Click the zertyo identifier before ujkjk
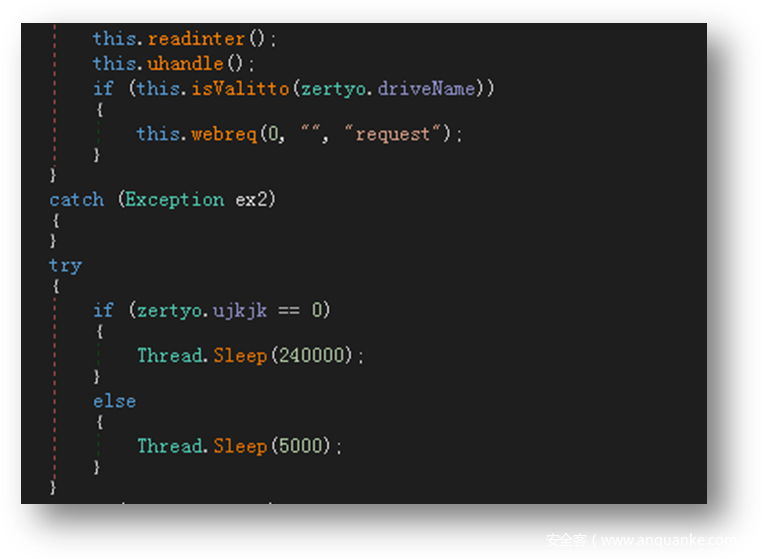This screenshot has height=559, width=762. (169, 311)
